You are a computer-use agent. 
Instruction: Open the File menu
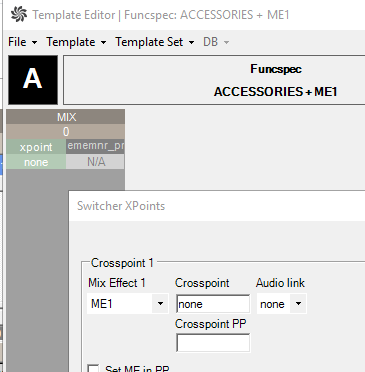[x=23, y=42]
